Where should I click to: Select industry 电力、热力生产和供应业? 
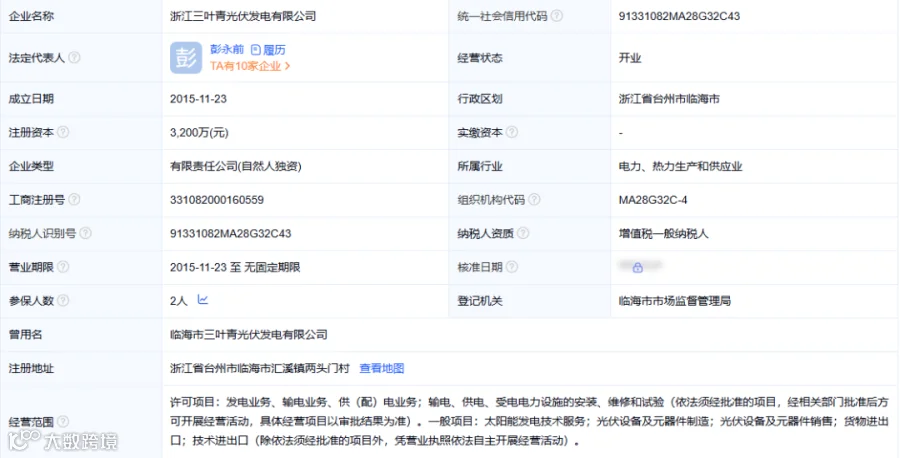680,166
